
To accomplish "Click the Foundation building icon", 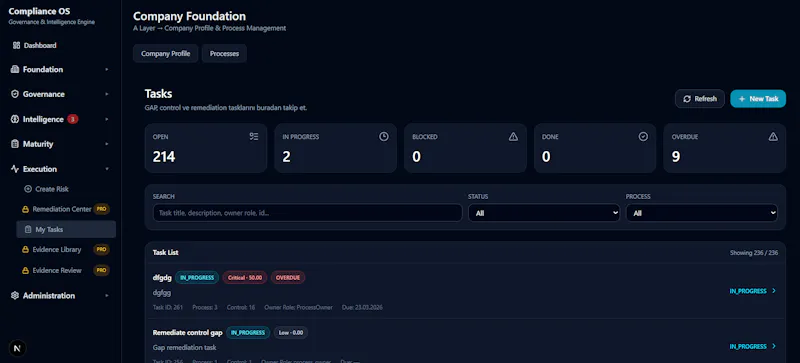I will (x=14, y=69).
